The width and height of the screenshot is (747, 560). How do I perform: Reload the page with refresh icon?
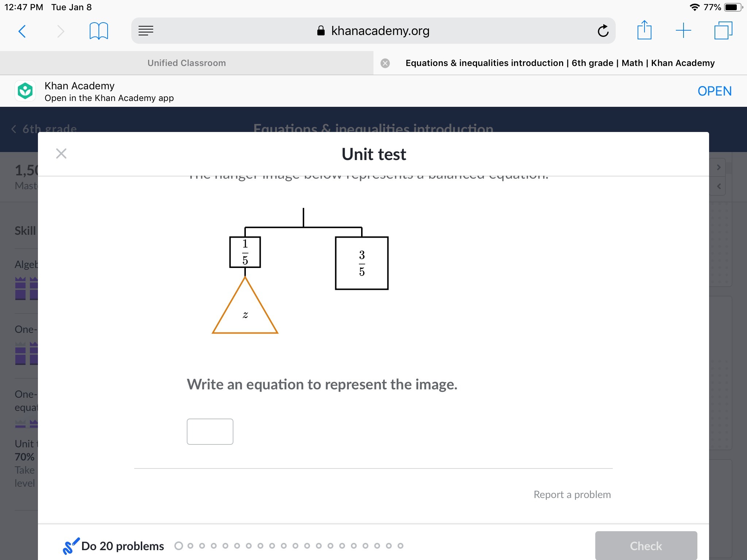603,31
